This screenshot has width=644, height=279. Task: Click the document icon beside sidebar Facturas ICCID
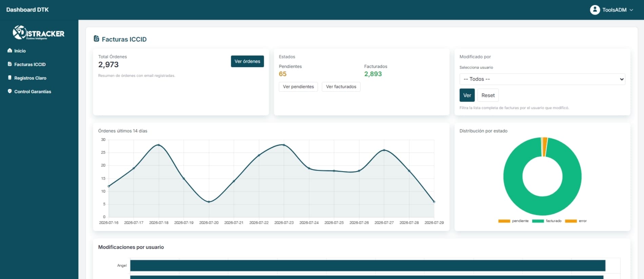click(x=9, y=64)
